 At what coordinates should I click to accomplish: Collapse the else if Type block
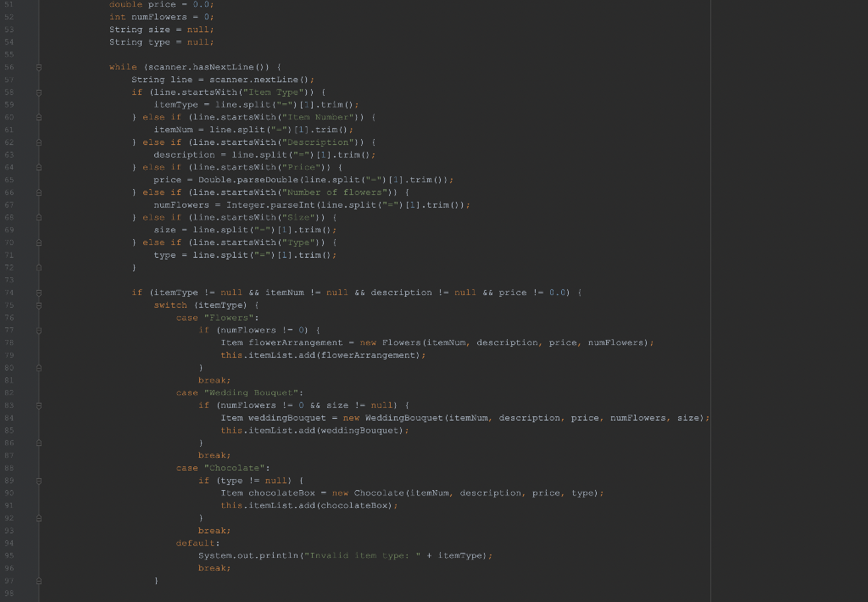pyautogui.click(x=40, y=242)
